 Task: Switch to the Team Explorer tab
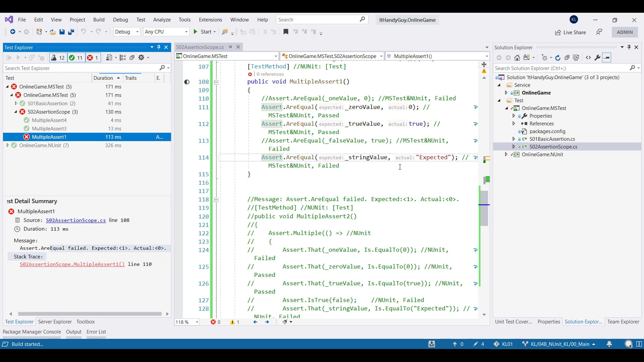(623, 321)
